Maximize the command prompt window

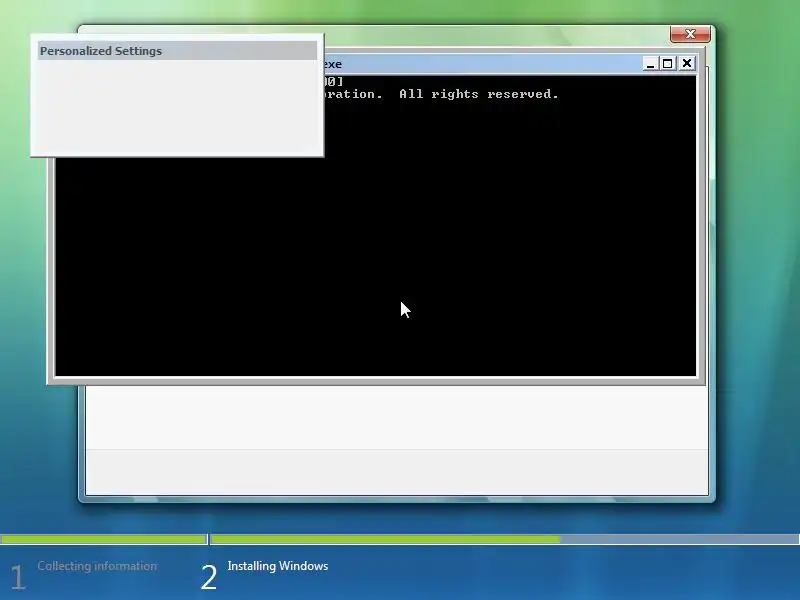point(667,64)
